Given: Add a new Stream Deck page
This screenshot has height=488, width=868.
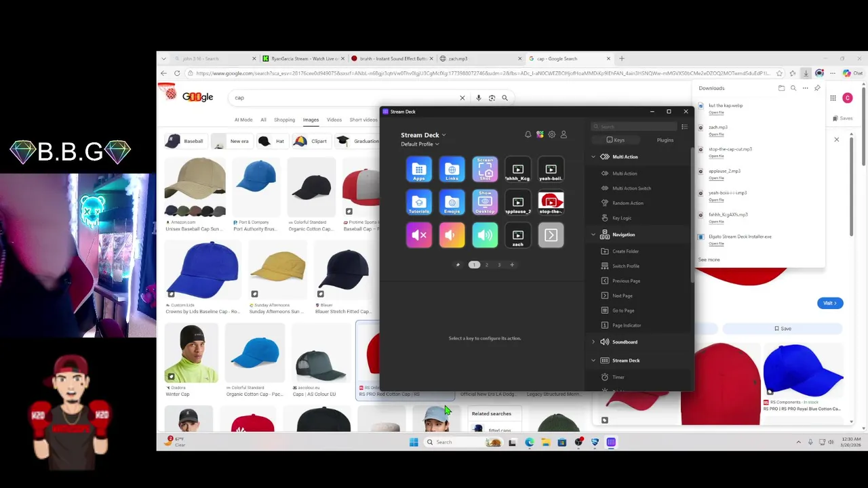Looking at the screenshot, I should pyautogui.click(x=512, y=265).
